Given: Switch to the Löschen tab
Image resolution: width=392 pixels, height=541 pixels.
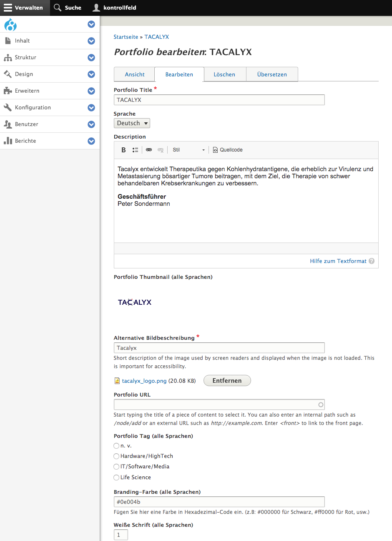Looking at the screenshot, I should pyautogui.click(x=224, y=74).
